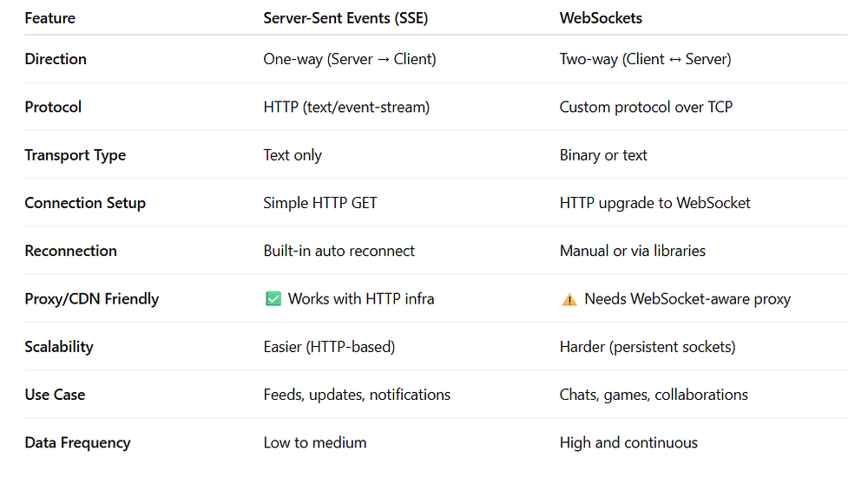Viewport: 868px width, 477px height.
Task: Select the Use Case row label
Action: tap(55, 395)
